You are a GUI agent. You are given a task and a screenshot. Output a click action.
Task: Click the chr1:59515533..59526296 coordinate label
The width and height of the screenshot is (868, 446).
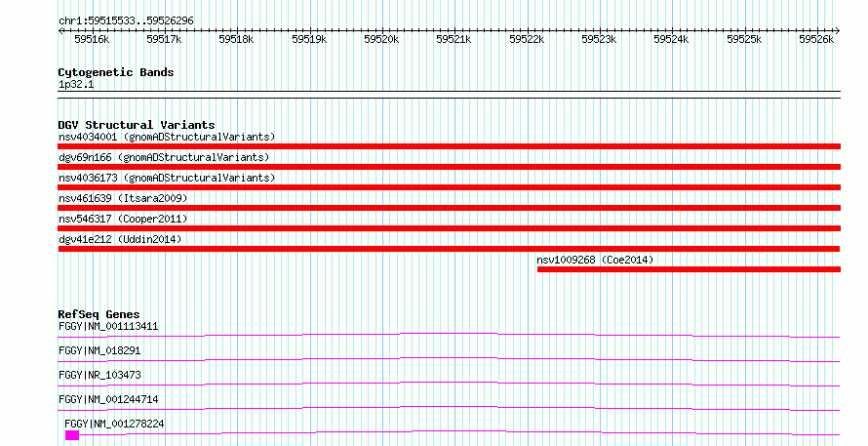(x=126, y=21)
